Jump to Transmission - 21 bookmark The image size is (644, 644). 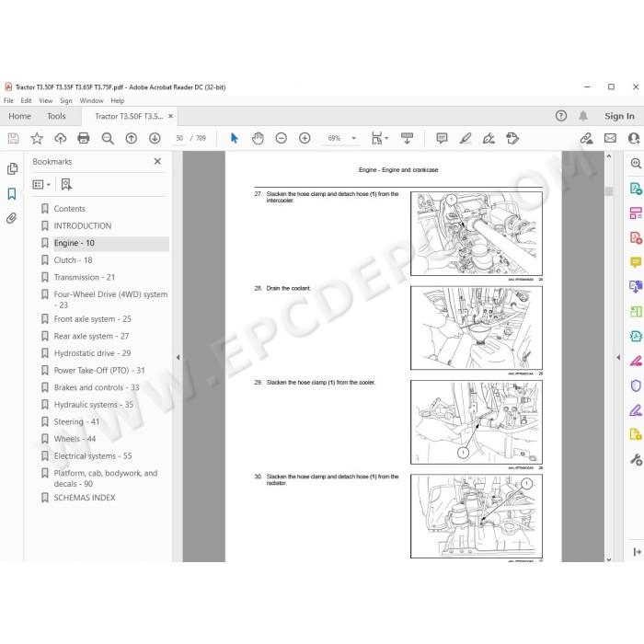pyautogui.click(x=85, y=278)
